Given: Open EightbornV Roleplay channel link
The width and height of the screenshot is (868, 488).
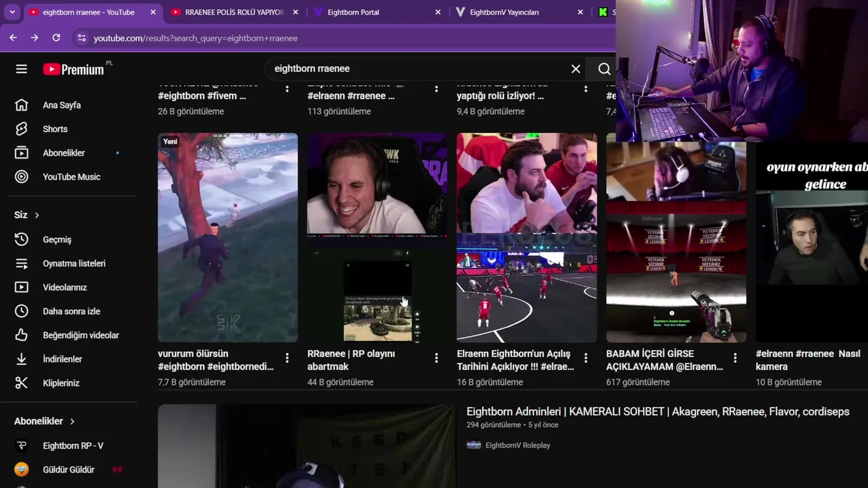Looking at the screenshot, I should (517, 445).
